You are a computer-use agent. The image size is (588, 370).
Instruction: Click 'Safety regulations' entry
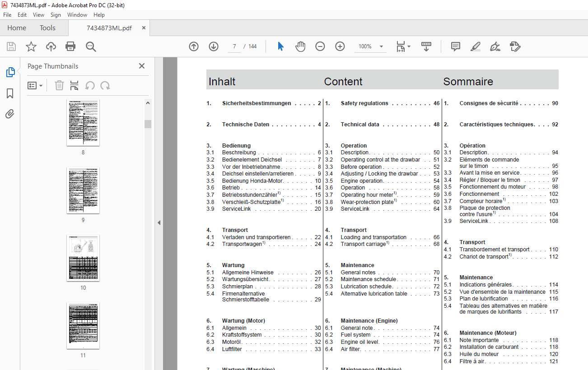pyautogui.click(x=364, y=103)
